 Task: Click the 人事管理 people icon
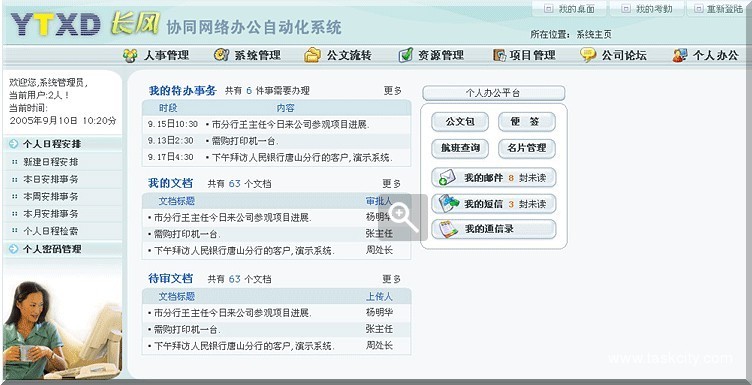(x=129, y=56)
